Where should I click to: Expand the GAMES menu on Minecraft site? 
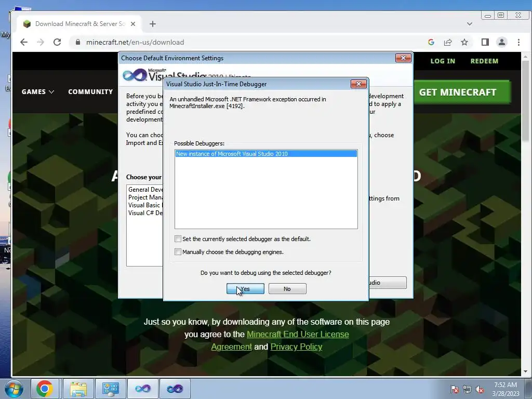coord(37,91)
